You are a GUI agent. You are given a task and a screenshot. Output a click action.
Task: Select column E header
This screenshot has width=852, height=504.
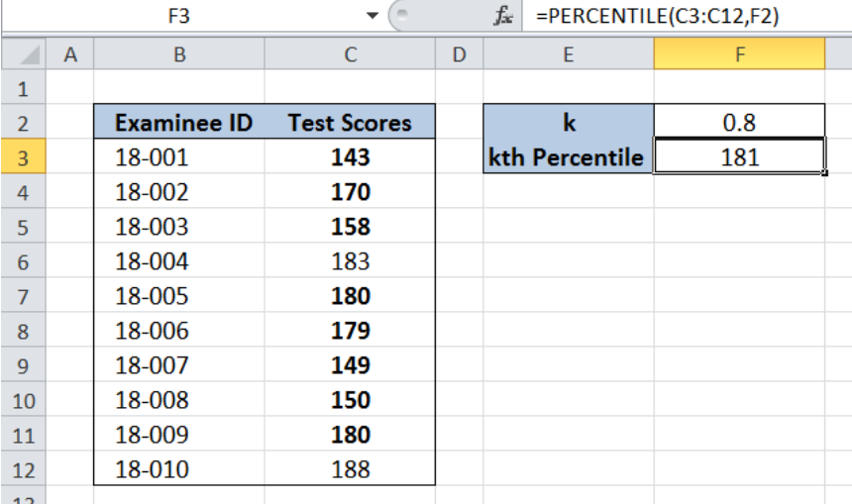click(x=569, y=53)
